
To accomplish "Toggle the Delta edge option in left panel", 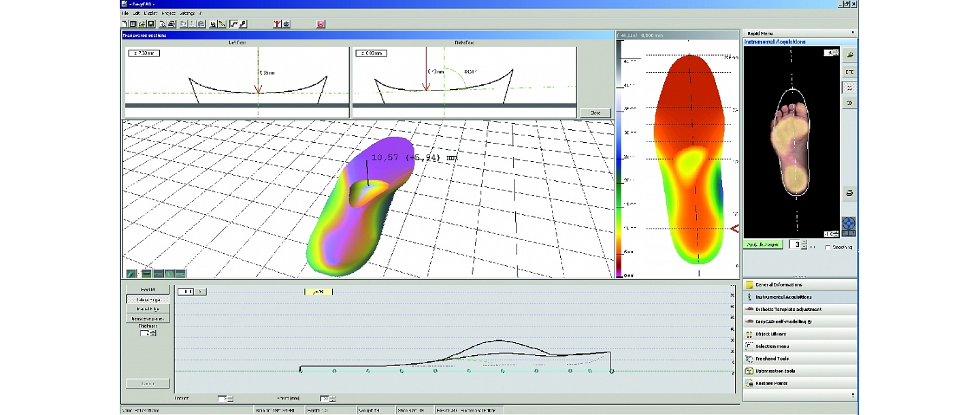I will pos(148,300).
